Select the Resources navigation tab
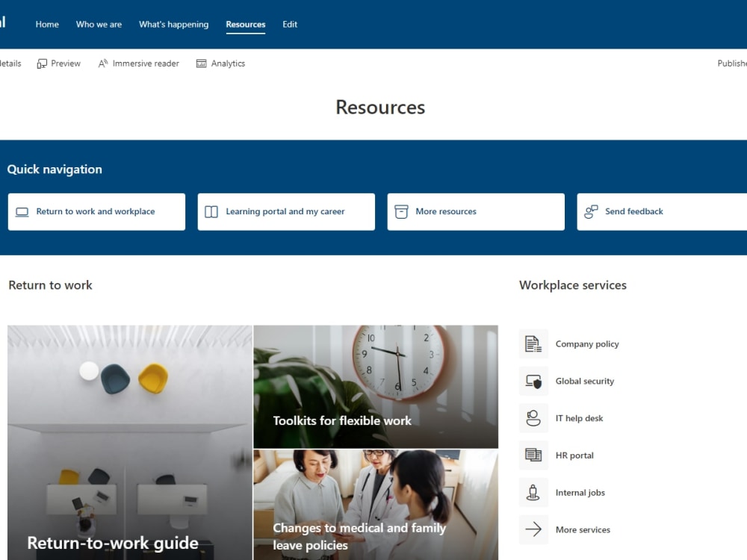Screen dimensions: 747x560 (x=245, y=25)
